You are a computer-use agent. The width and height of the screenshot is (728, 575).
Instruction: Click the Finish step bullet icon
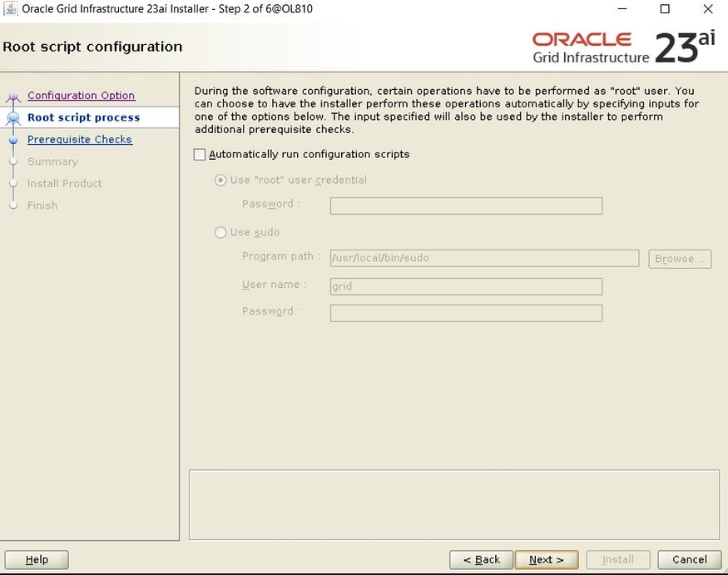coord(13,206)
